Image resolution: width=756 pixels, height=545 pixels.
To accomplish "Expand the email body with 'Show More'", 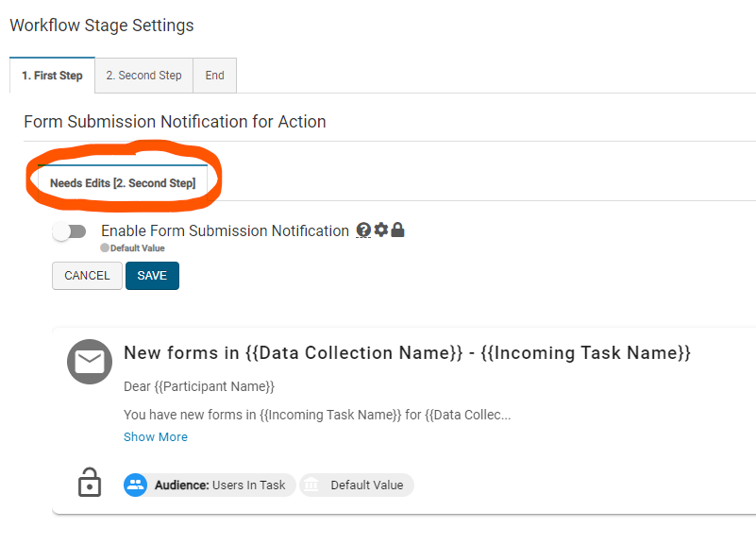I will 156,437.
